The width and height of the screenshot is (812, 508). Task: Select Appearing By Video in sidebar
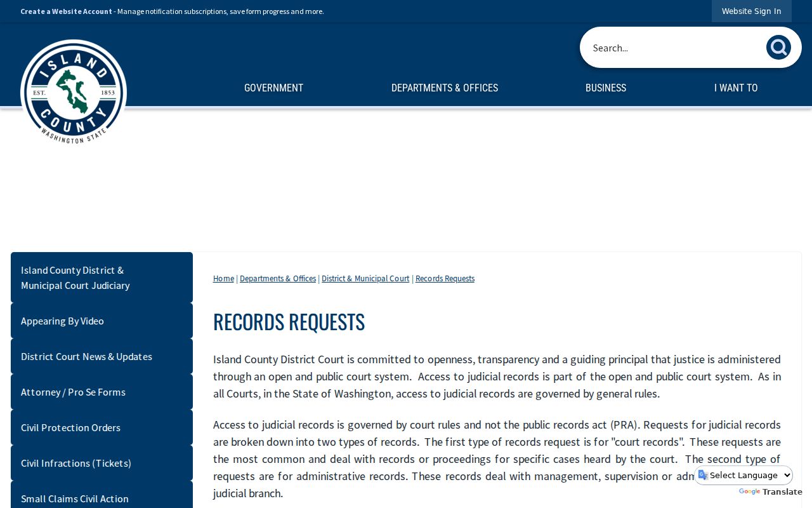[101, 321]
